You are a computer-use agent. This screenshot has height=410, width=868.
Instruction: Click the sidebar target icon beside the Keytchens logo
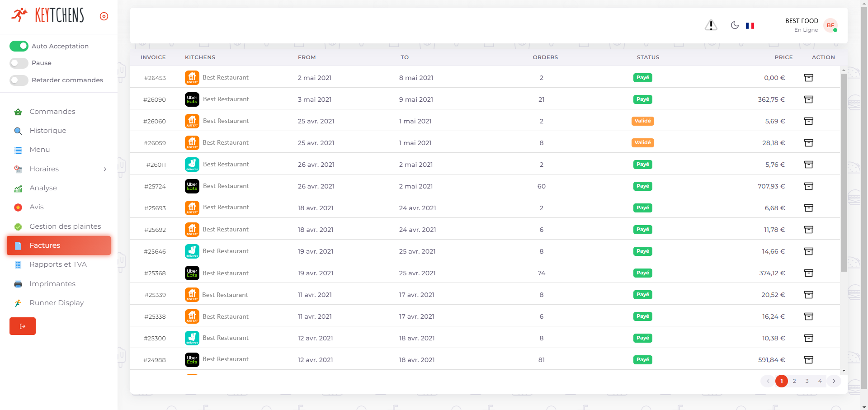tap(104, 16)
